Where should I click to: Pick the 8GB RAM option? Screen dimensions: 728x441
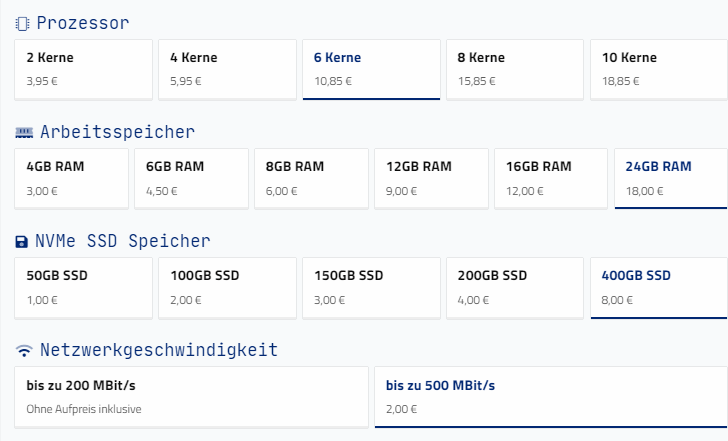[x=312, y=179]
